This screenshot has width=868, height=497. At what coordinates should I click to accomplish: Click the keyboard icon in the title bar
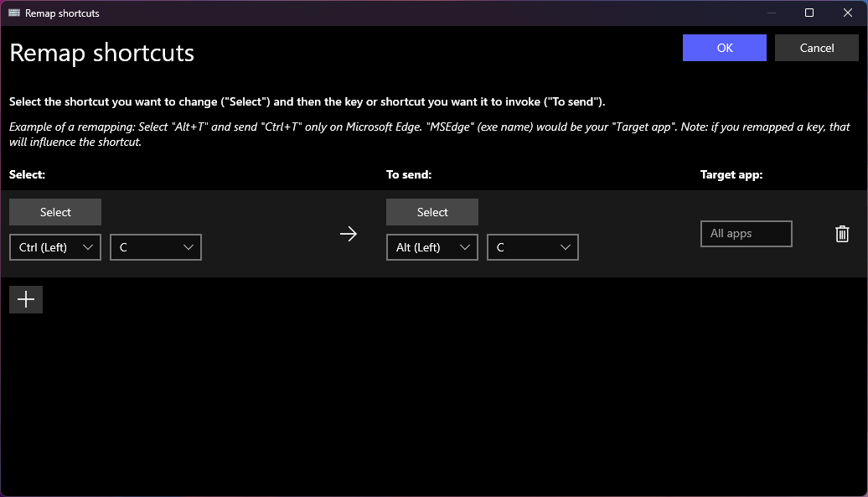(14, 13)
